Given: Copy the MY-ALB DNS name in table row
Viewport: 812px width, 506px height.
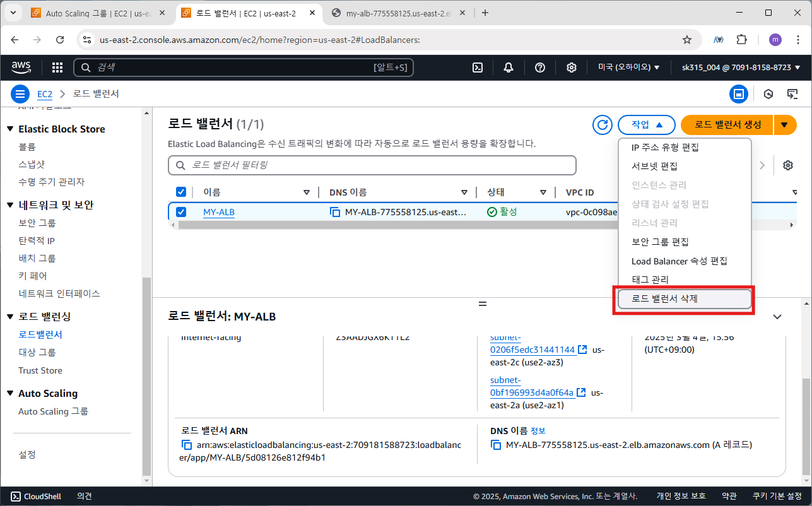Looking at the screenshot, I should tap(335, 212).
